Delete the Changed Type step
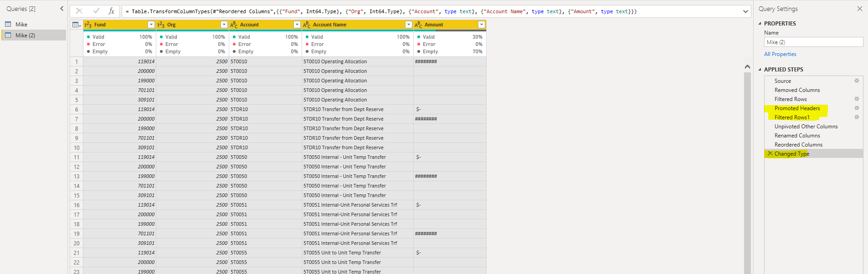 coord(770,153)
